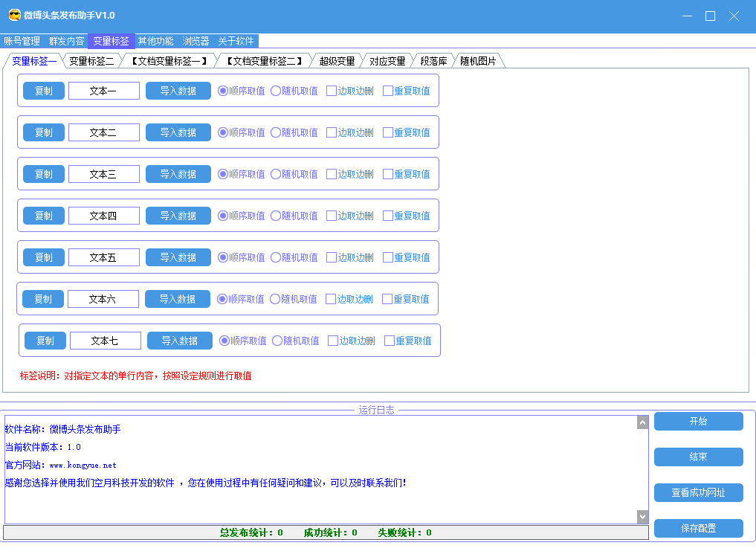Focus the 文本一 input field
Viewport: 756px width, 557px height.
(x=104, y=91)
